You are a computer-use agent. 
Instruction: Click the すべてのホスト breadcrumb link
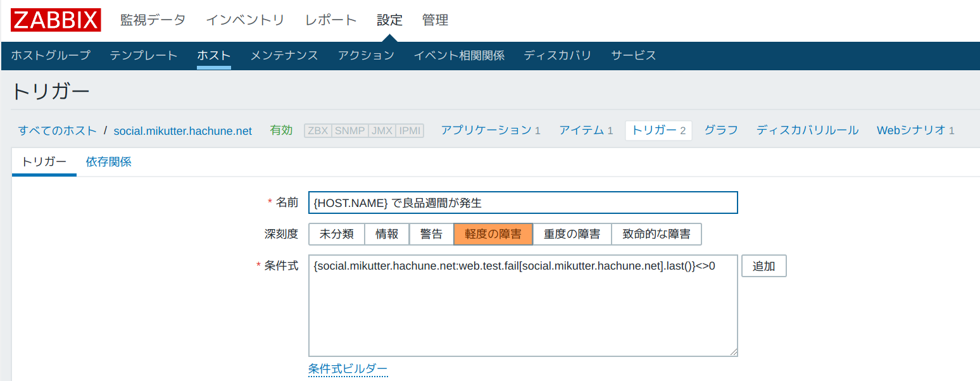tap(57, 130)
